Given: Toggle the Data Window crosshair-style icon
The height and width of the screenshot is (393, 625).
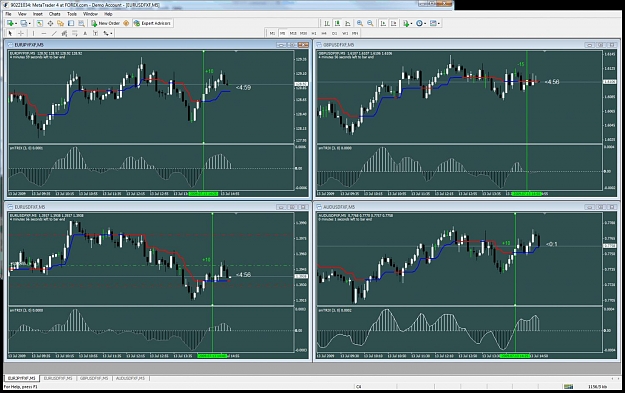Looking at the screenshot, I should tap(50, 23).
